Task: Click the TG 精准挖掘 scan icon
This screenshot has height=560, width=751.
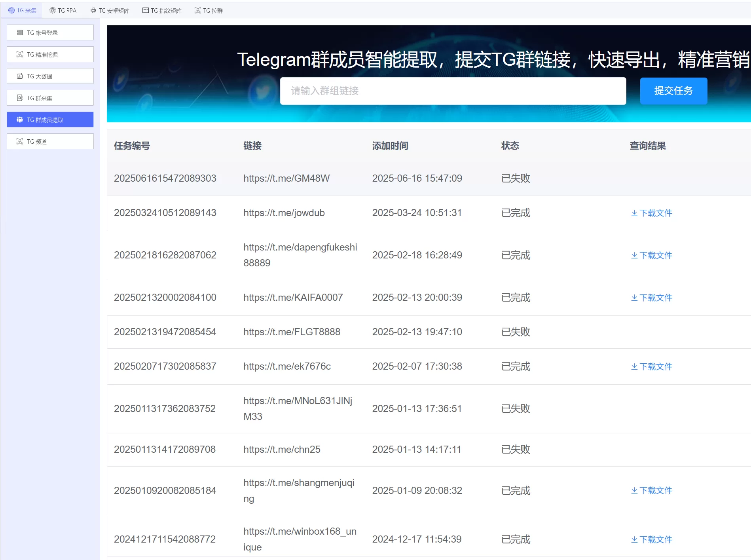Action: click(x=20, y=54)
